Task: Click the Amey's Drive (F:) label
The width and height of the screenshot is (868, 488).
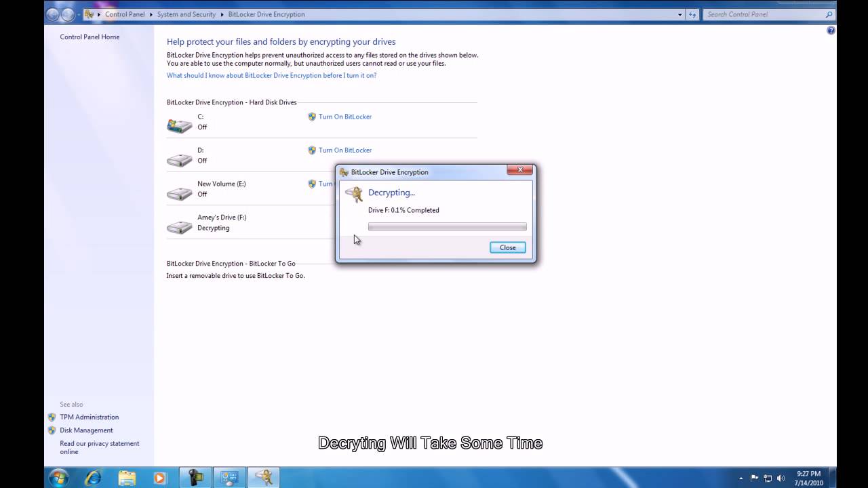Action: pyautogui.click(x=222, y=218)
